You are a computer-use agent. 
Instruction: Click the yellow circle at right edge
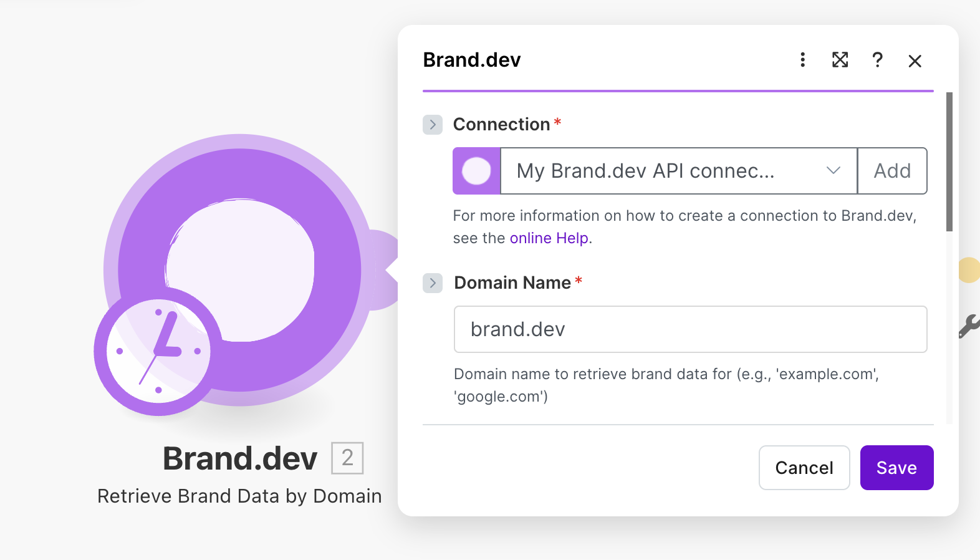(x=969, y=270)
